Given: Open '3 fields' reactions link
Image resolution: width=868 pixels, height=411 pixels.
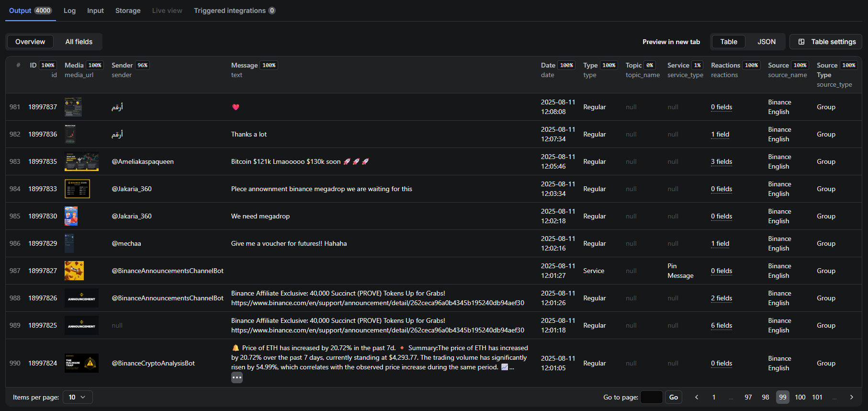Looking at the screenshot, I should [721, 161].
